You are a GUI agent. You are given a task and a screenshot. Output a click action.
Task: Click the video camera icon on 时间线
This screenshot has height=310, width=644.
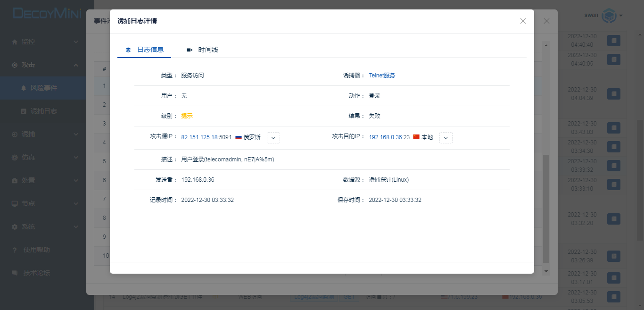point(190,50)
